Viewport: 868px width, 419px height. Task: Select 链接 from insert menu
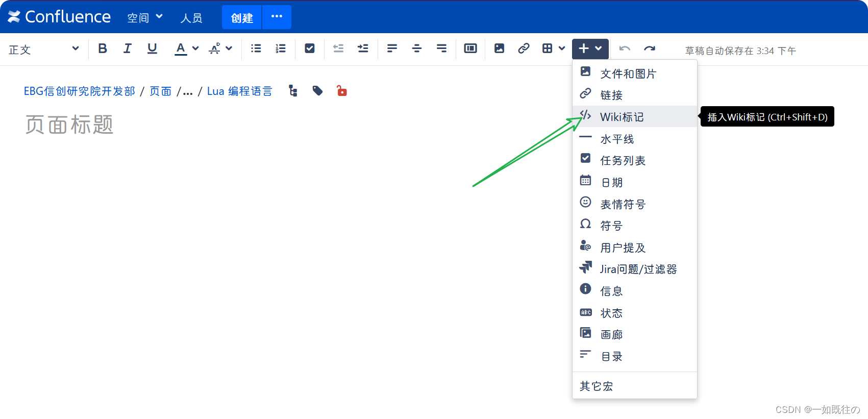click(635, 95)
